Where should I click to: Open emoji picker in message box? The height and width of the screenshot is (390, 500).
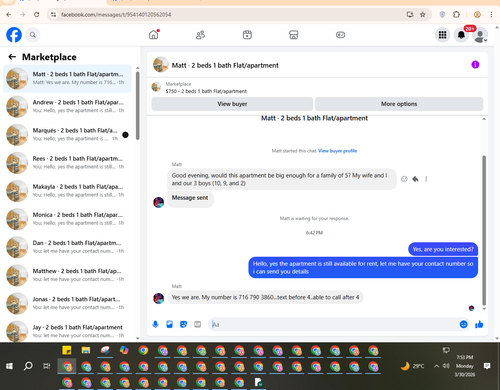[x=463, y=324]
